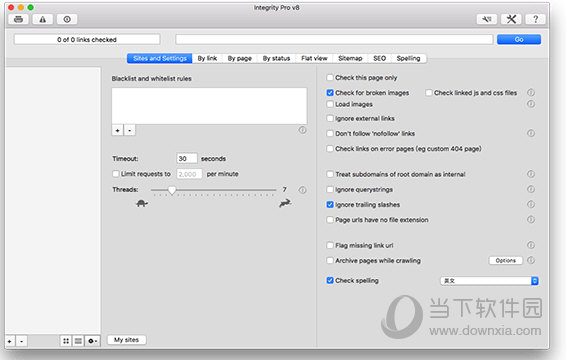Click info icon next to Threads slider

302,190
